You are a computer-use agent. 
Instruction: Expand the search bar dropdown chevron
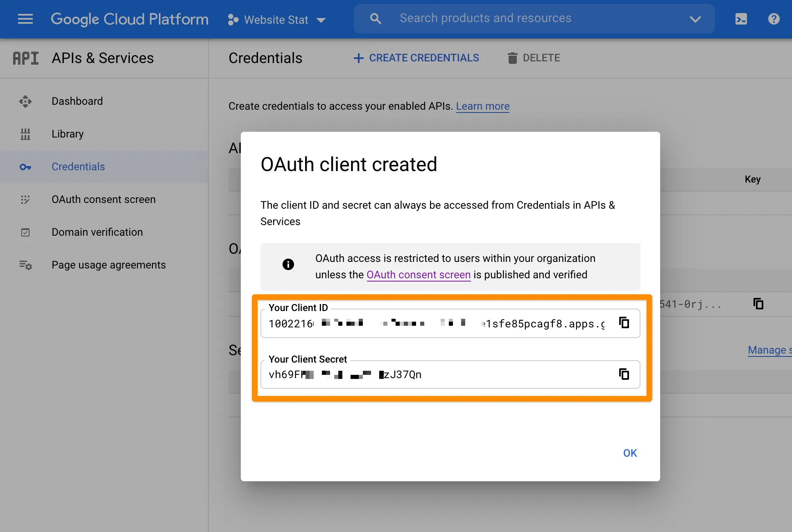coord(695,19)
